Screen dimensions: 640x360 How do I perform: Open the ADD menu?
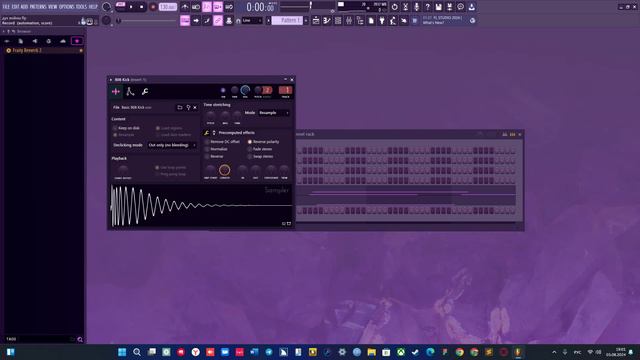[x=24, y=7]
